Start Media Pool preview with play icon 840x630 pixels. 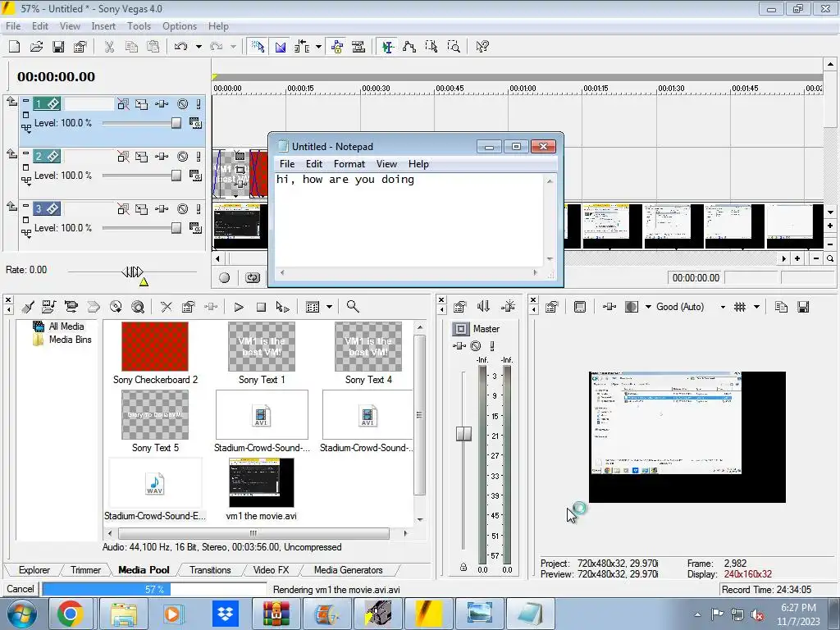click(x=239, y=307)
